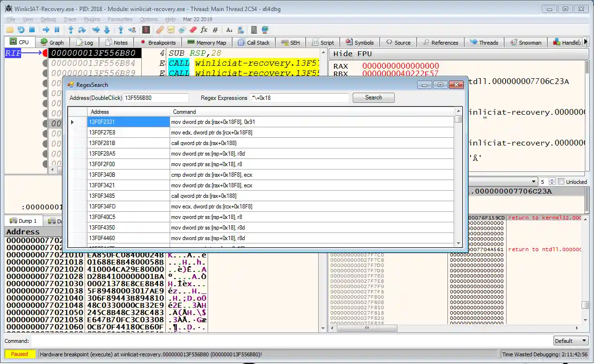Image resolution: width=594 pixels, height=364 pixels.
Task: Click the Open file folder icon
Action: 10,30
